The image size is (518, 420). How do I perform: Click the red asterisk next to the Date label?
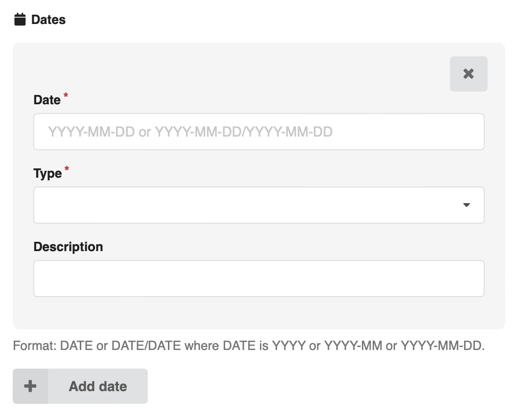66,95
